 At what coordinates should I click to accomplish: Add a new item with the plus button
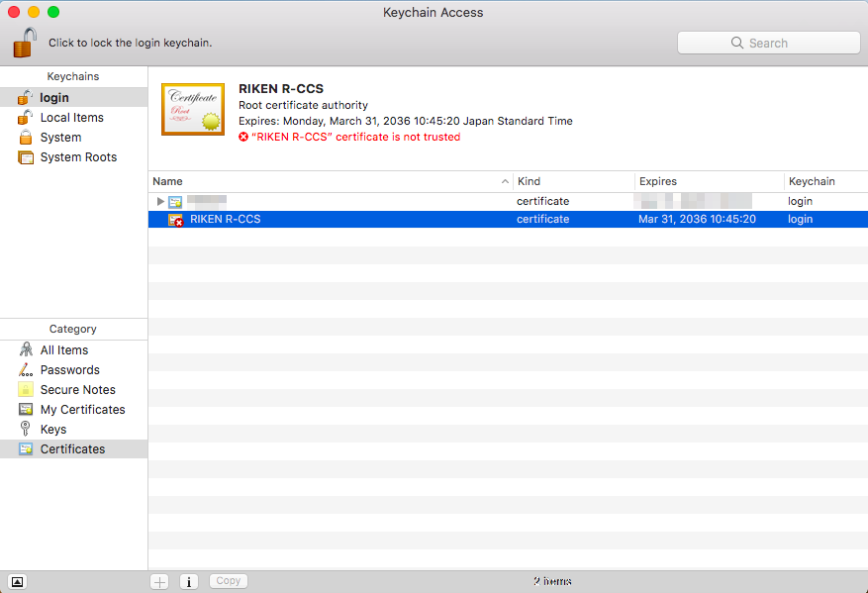(x=158, y=581)
